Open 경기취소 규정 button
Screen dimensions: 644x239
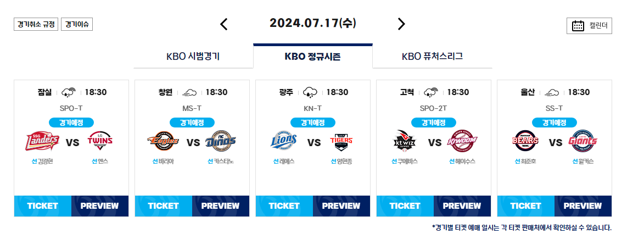point(36,24)
